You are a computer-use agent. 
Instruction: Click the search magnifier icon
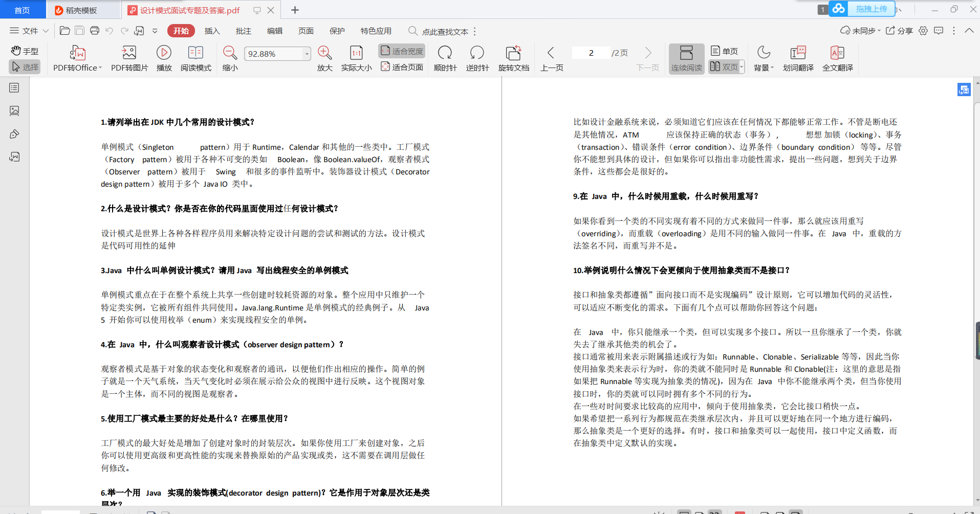[412, 31]
